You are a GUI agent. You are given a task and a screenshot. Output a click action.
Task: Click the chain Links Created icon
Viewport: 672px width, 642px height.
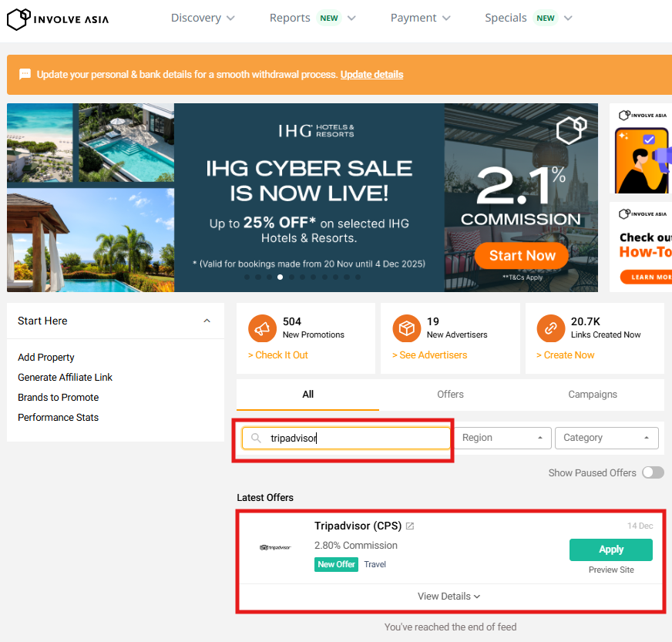pos(550,329)
